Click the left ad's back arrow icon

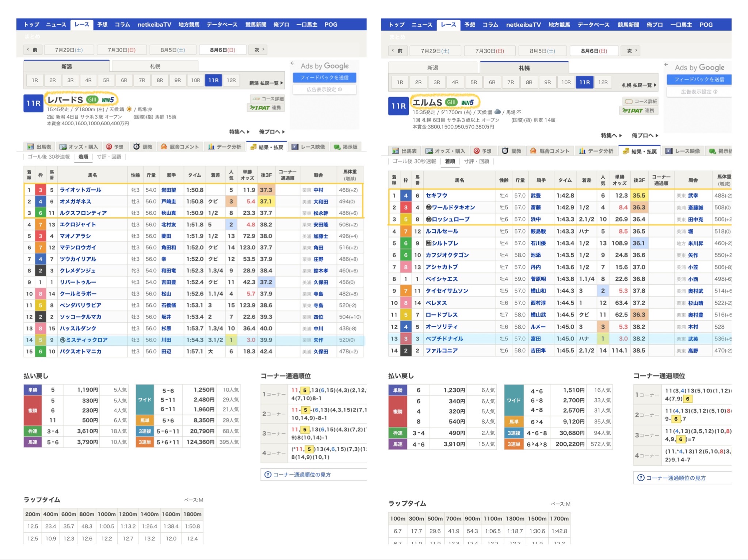[293, 64]
